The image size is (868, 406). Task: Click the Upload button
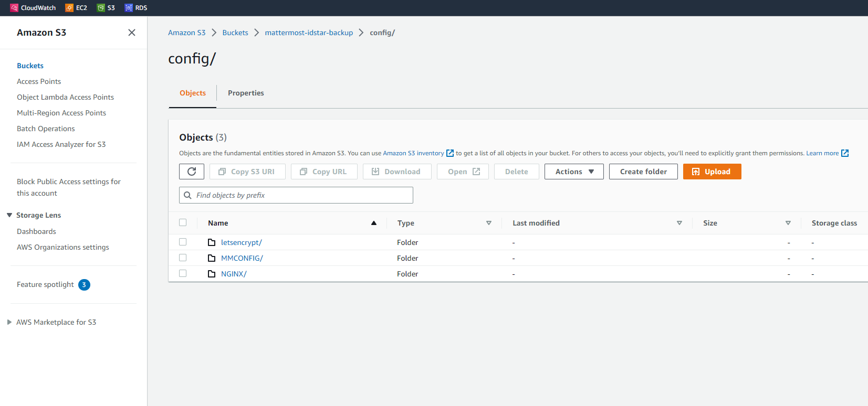tap(712, 172)
